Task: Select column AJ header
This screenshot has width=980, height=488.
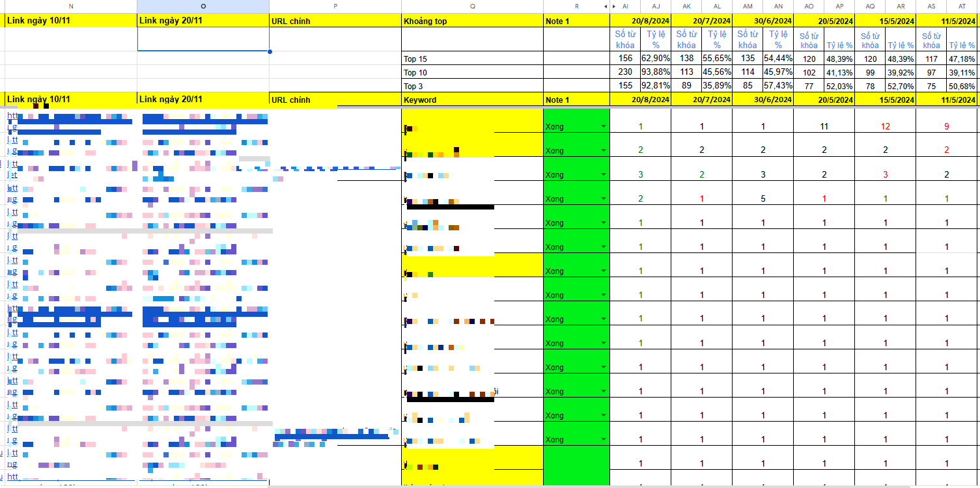Action: click(x=656, y=6)
